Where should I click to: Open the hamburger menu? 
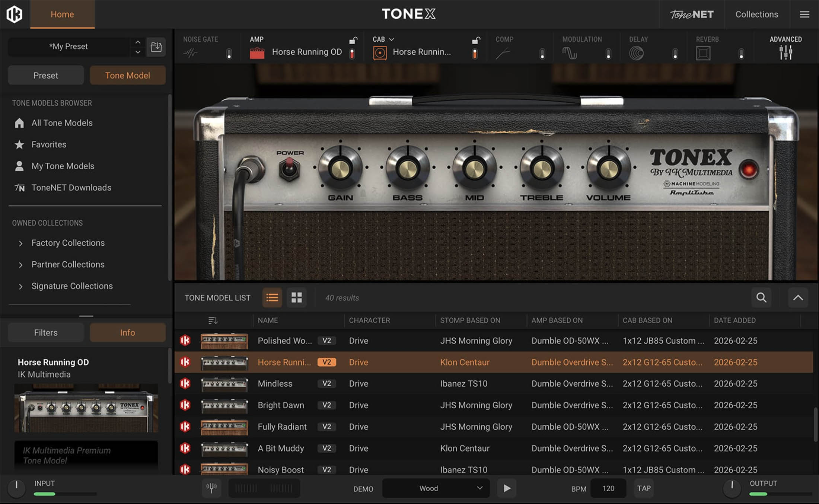click(804, 14)
